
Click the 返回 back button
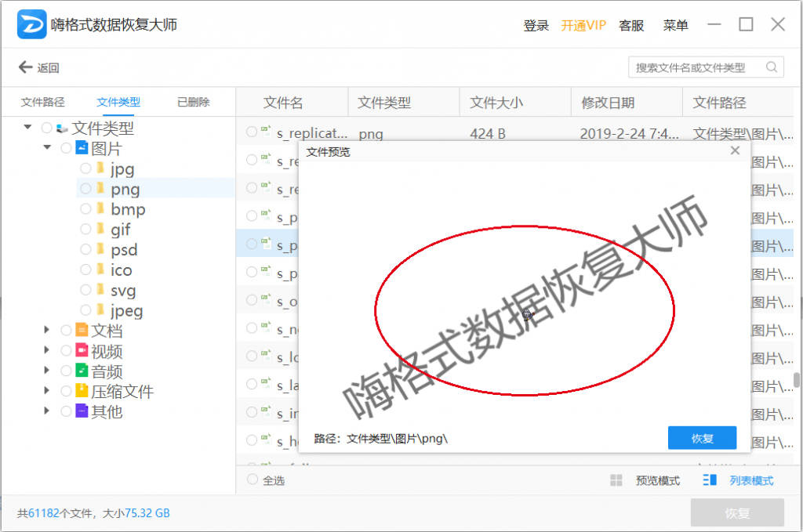[x=39, y=67]
